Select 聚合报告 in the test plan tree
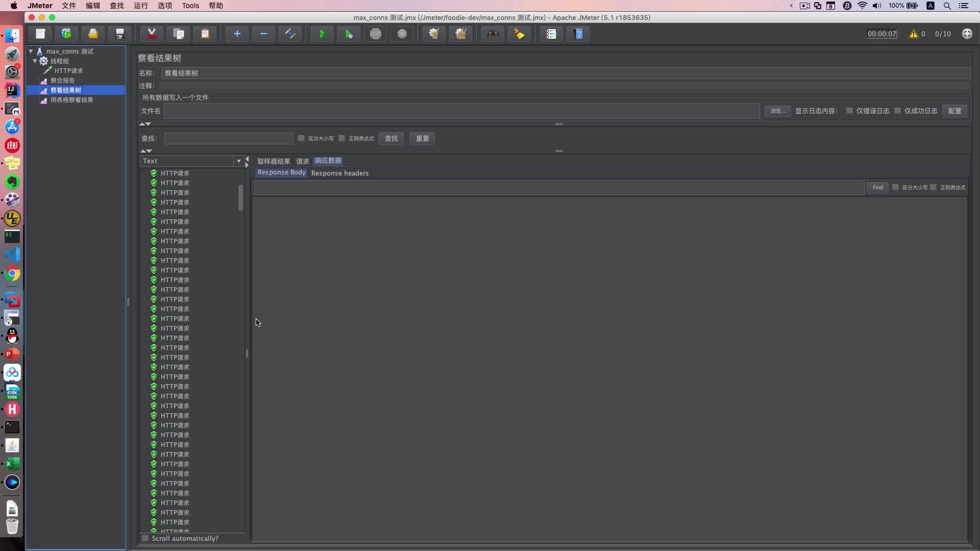 pos(62,81)
